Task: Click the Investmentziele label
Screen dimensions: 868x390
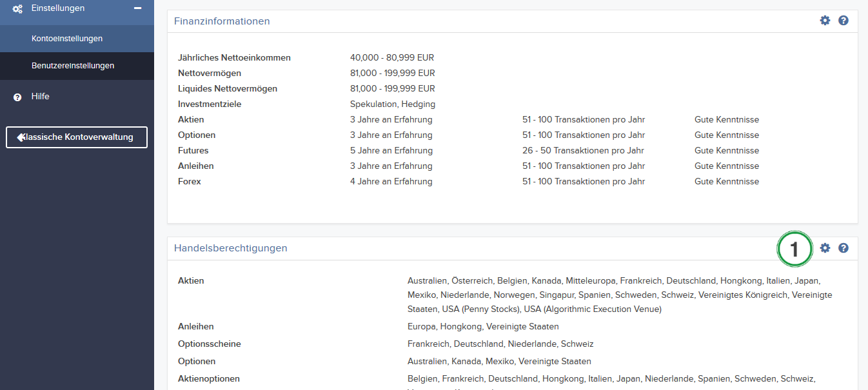Action: click(x=210, y=104)
